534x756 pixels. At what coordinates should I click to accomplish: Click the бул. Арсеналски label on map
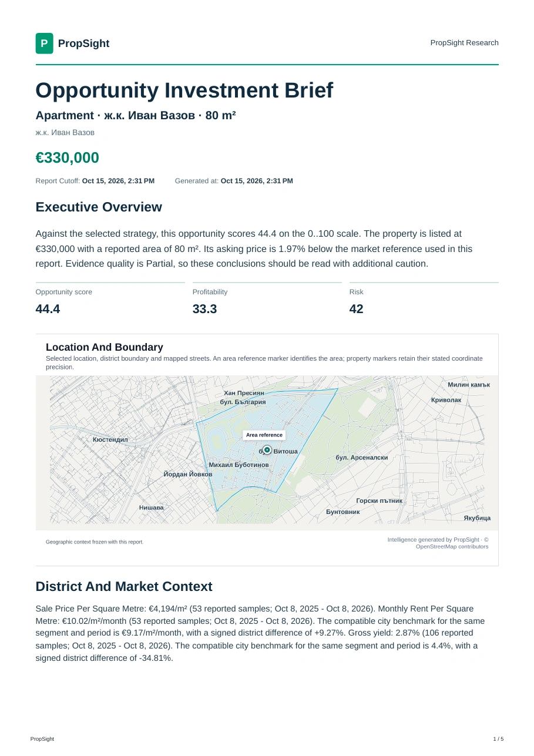pyautogui.click(x=362, y=458)
